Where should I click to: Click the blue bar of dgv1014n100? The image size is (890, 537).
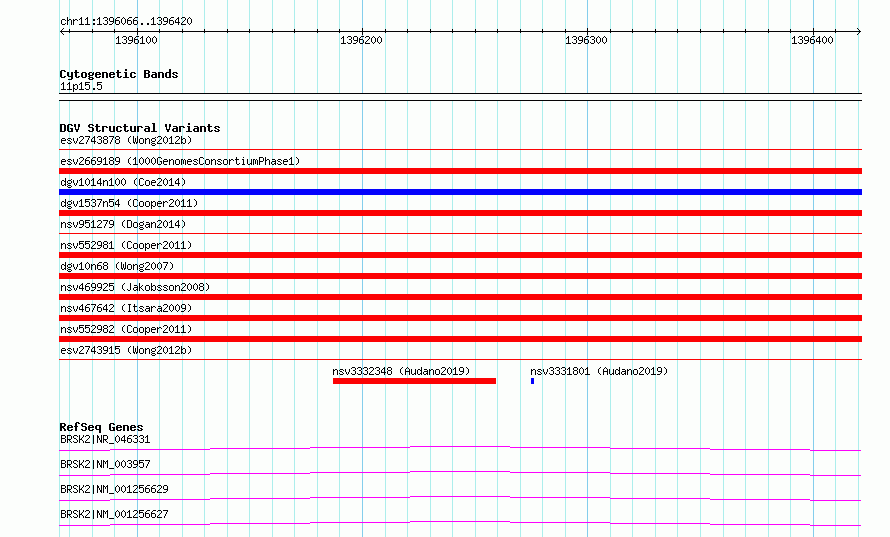click(460, 192)
